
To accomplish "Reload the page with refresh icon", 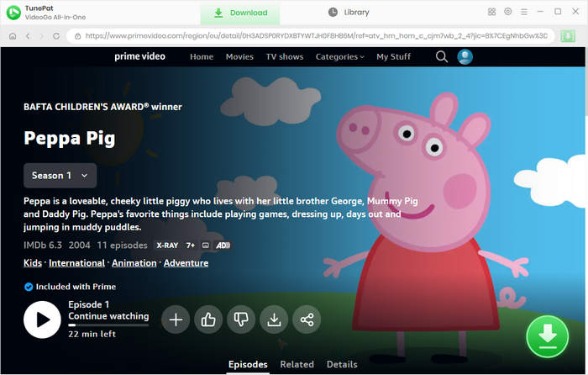I will (56, 36).
